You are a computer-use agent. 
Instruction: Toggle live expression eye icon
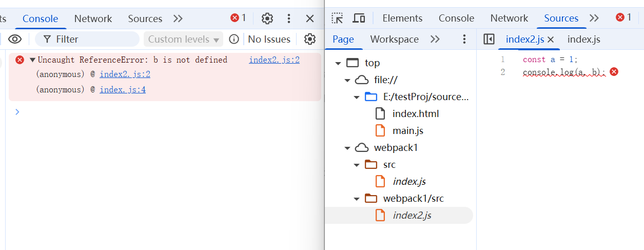15,39
